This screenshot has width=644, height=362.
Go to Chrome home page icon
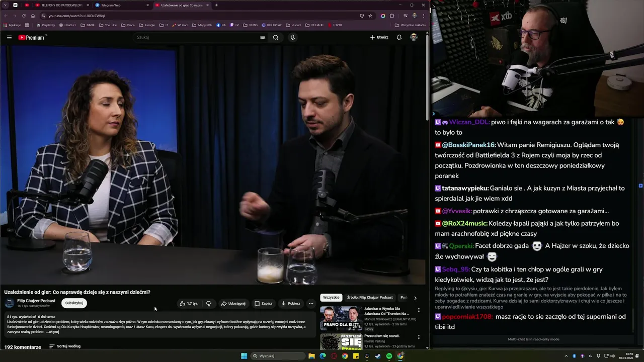(x=33, y=16)
